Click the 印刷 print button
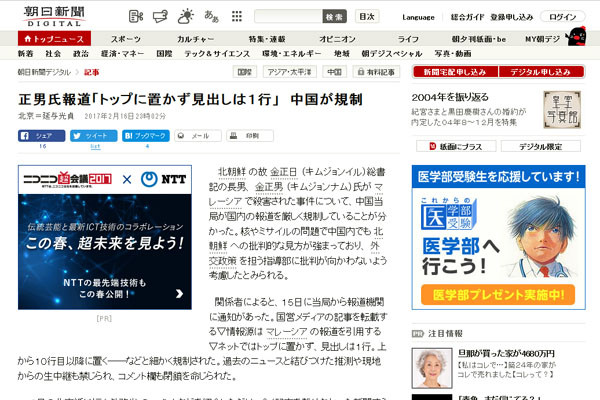Image resolution: width=600 pixels, height=400 pixels. tap(250, 136)
